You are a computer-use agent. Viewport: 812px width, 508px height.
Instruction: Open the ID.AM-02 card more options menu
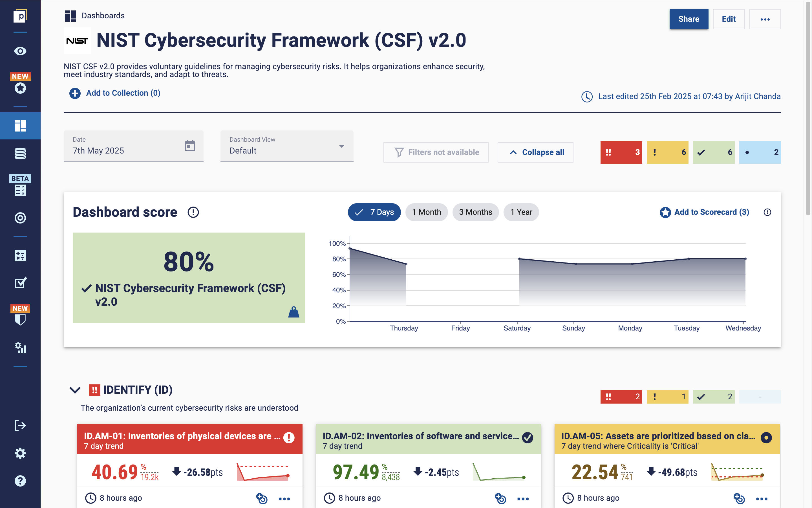click(x=523, y=499)
